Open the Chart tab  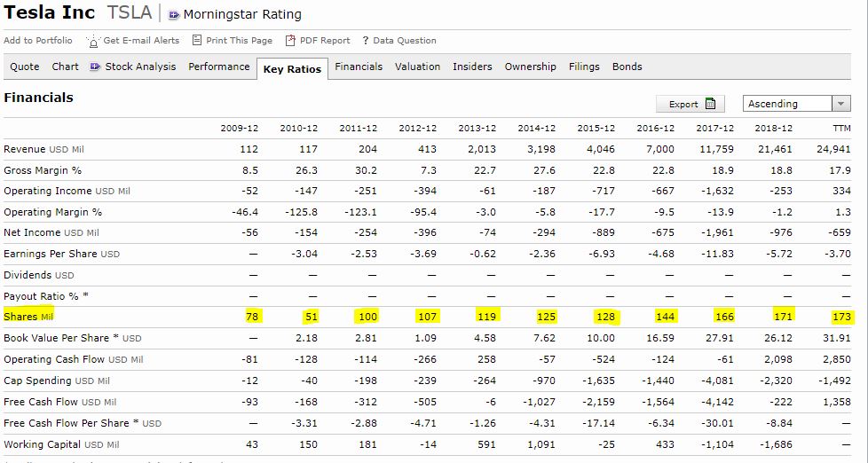[x=65, y=67]
